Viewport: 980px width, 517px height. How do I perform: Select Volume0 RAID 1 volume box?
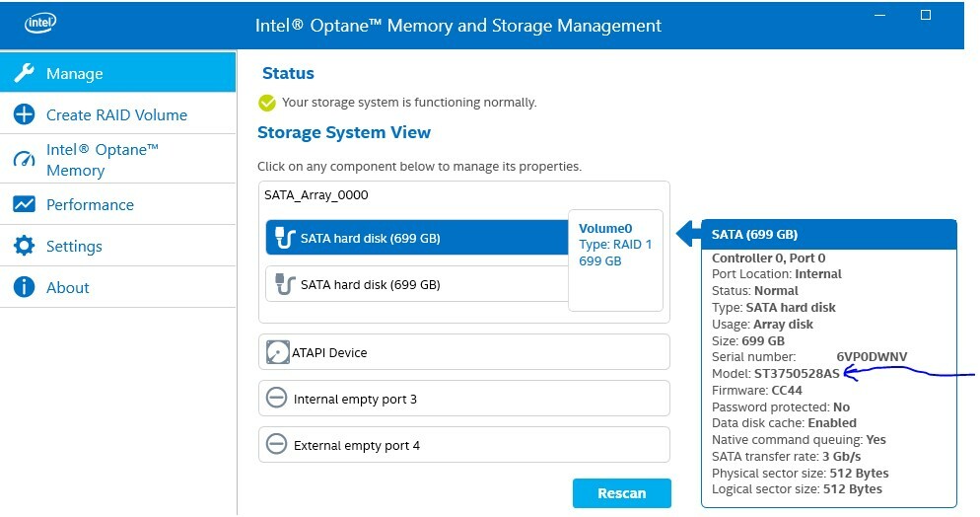[615, 260]
